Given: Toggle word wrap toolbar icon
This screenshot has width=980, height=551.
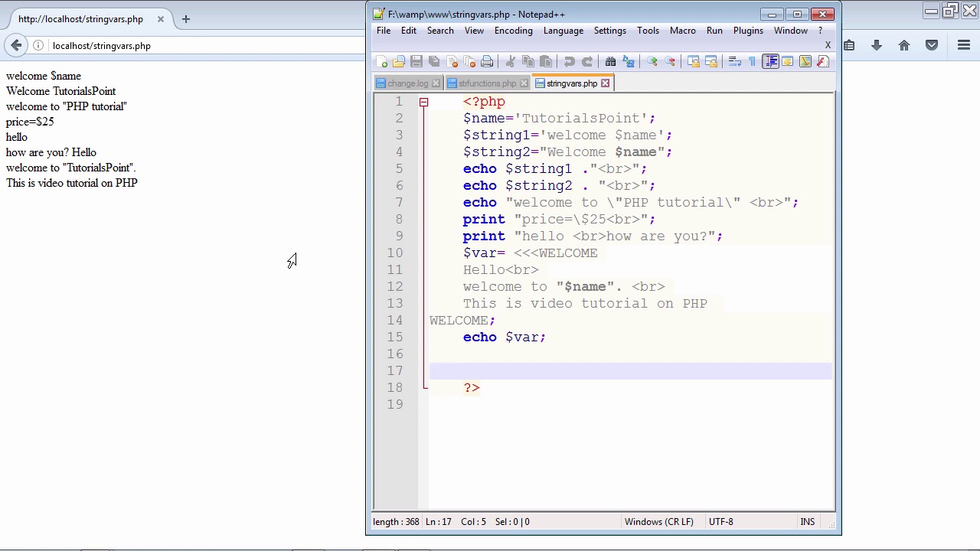Looking at the screenshot, I should coord(734,62).
